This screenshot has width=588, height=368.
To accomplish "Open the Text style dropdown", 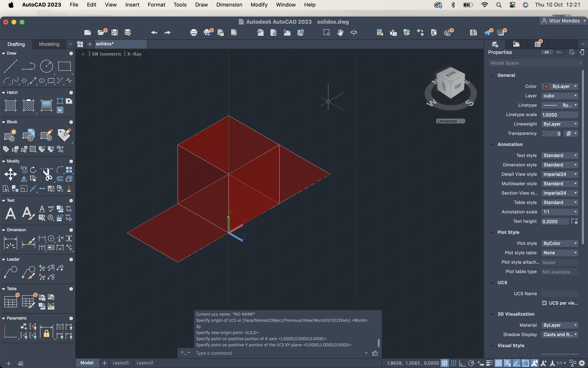I will [560, 155].
